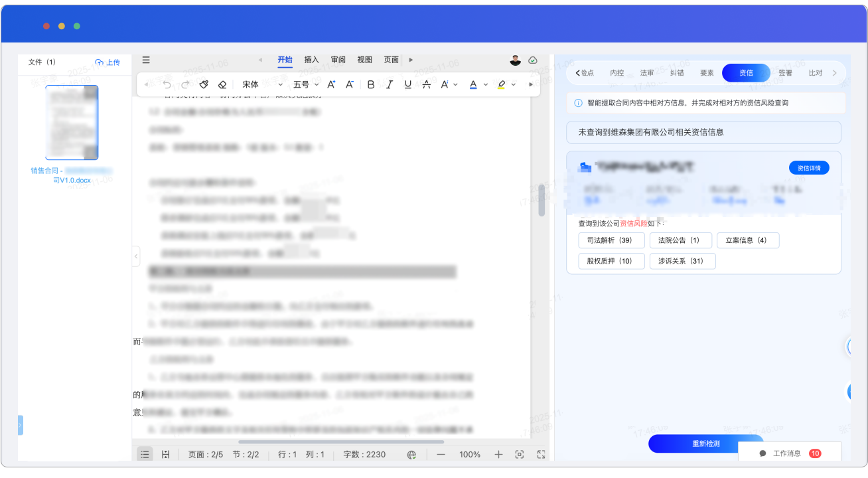Expand the blue handle at the far left edge
The image size is (868, 478).
21,425
